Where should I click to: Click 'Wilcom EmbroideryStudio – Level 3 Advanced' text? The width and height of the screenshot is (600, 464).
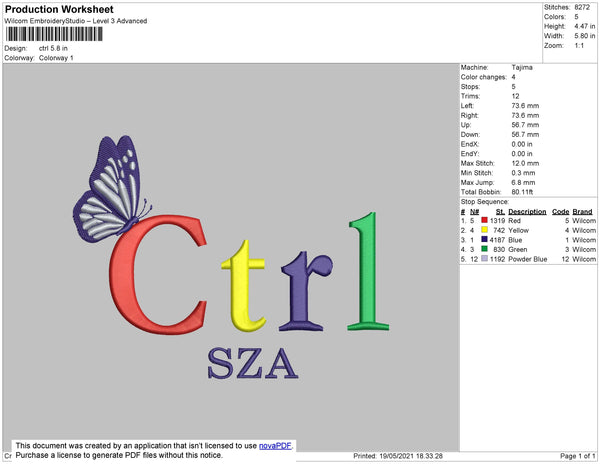(x=76, y=21)
